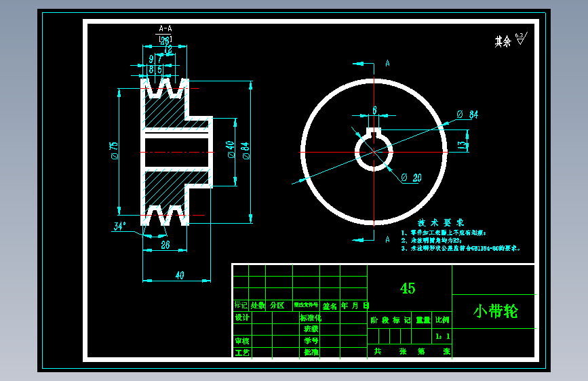Click the "审核" title block cell
The width and height of the screenshot is (588, 381).
pos(242,341)
